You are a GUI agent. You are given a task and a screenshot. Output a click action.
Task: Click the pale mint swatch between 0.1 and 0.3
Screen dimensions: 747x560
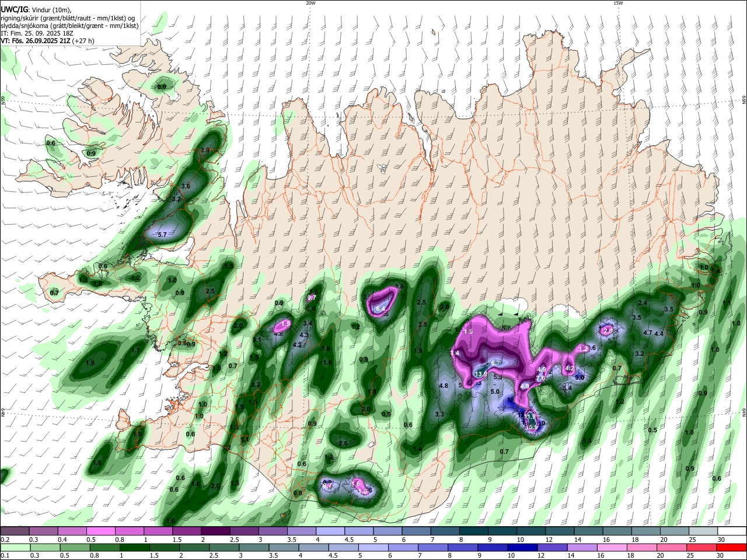pos(15,547)
